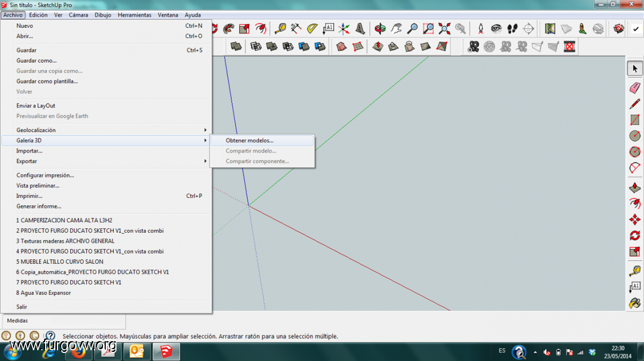
Task: Activate the Zoom Window tool
Action: click(x=428, y=28)
